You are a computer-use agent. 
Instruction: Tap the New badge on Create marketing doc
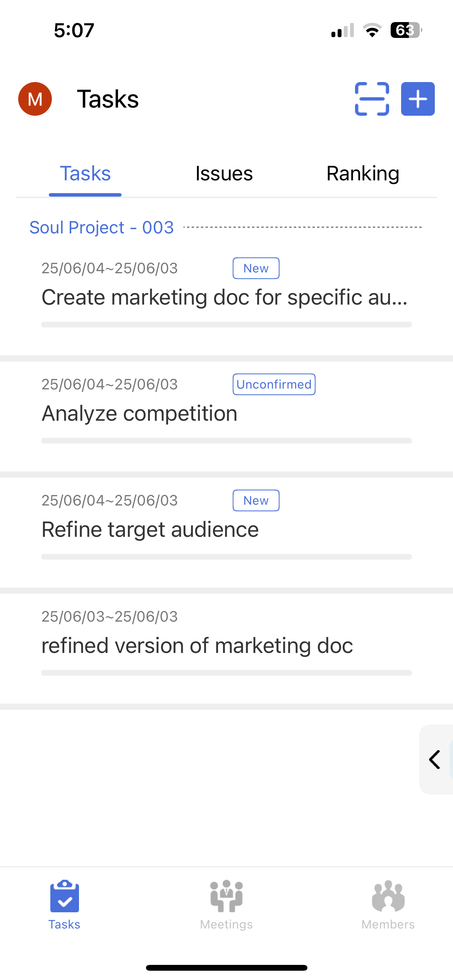(x=256, y=268)
